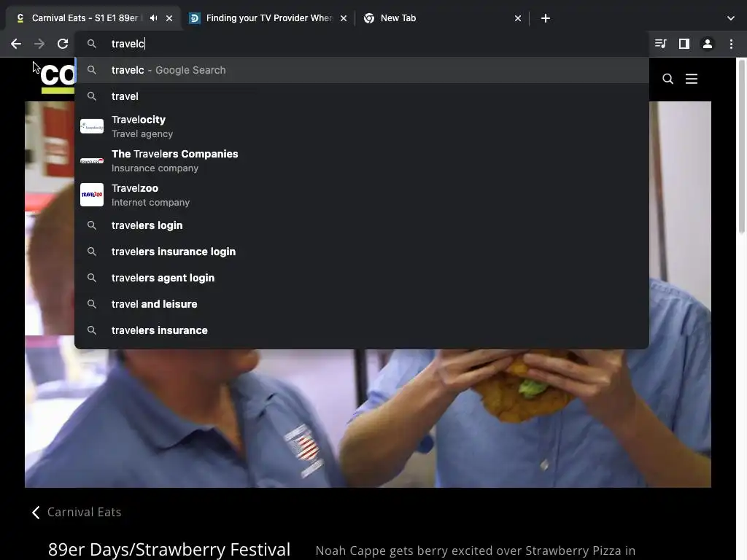Click the site logo at top left
Image resolution: width=747 pixels, height=560 pixels.
point(58,77)
